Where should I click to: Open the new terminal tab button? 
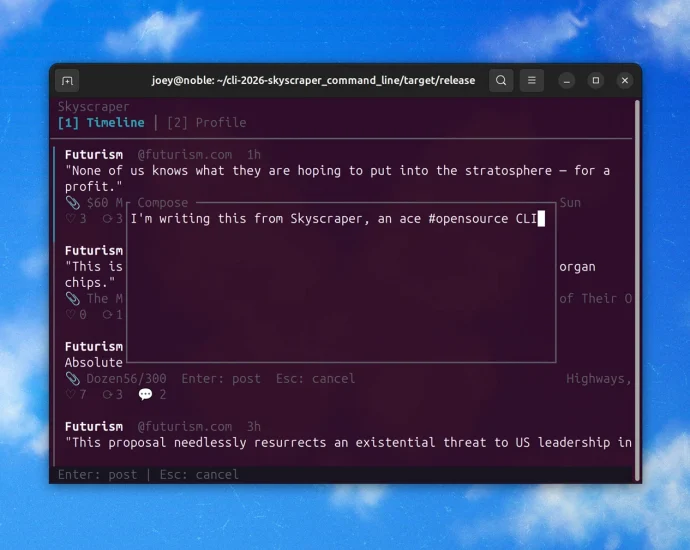67,81
